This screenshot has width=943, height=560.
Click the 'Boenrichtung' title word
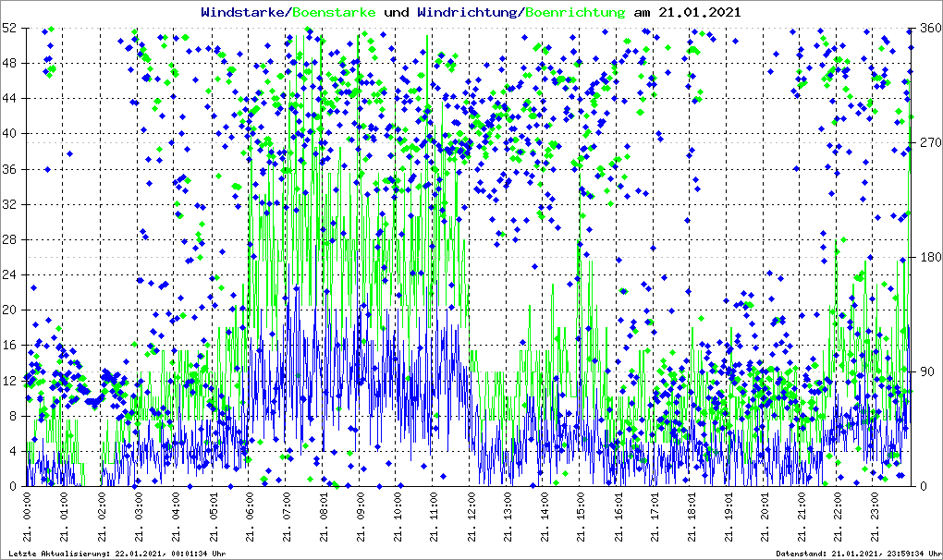tap(575, 12)
